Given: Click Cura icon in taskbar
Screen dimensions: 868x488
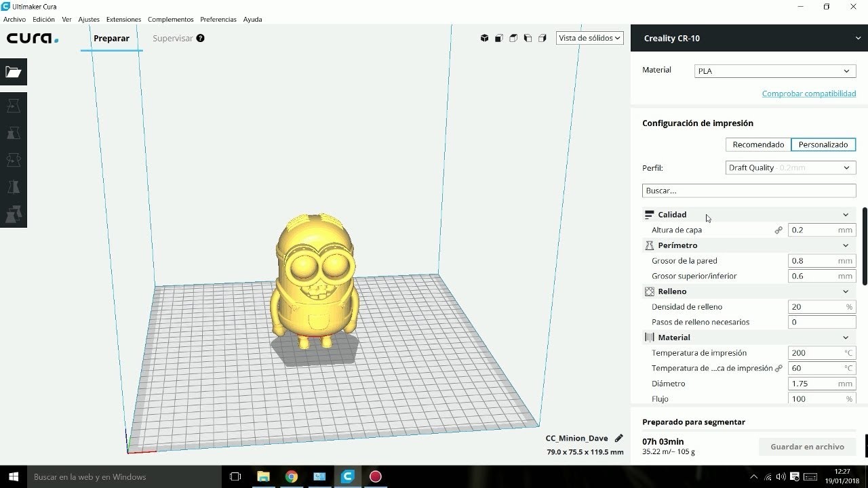Looking at the screenshot, I should pyautogui.click(x=347, y=476).
